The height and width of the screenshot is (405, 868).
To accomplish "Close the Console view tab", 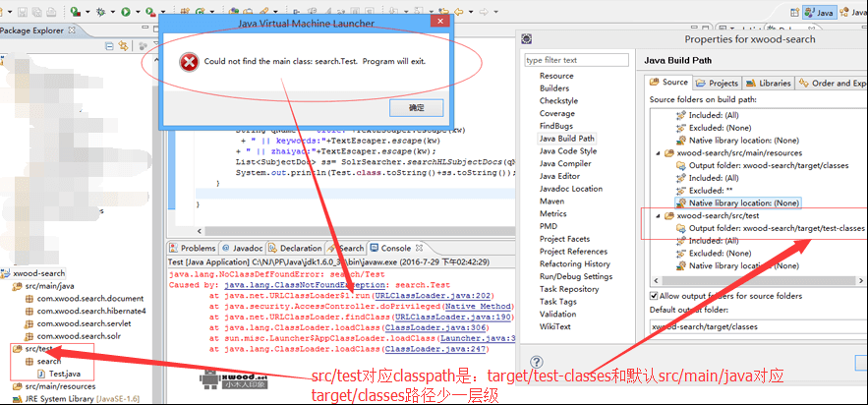I will (x=419, y=248).
